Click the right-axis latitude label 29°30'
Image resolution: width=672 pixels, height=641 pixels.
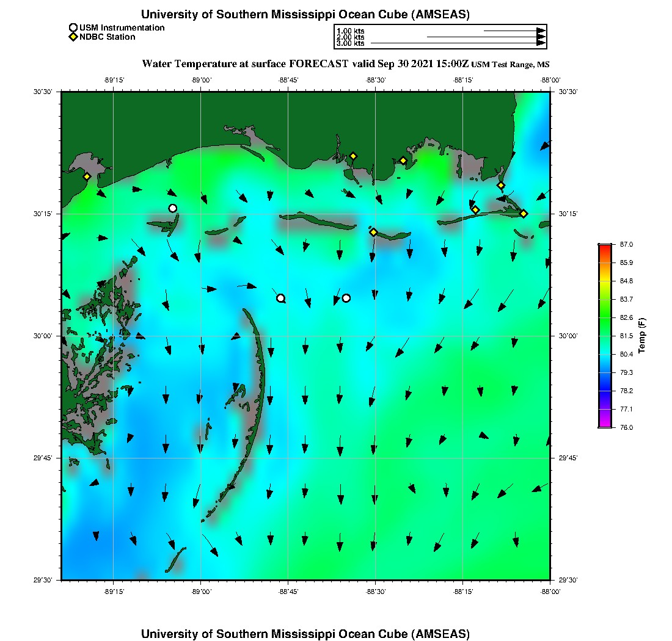(568, 580)
